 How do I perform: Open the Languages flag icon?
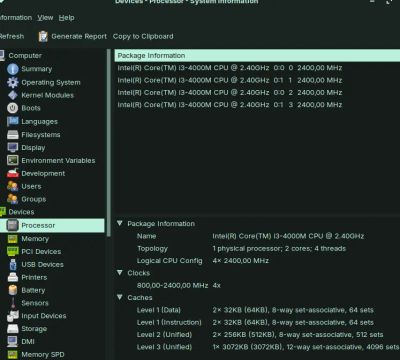pos(13,121)
